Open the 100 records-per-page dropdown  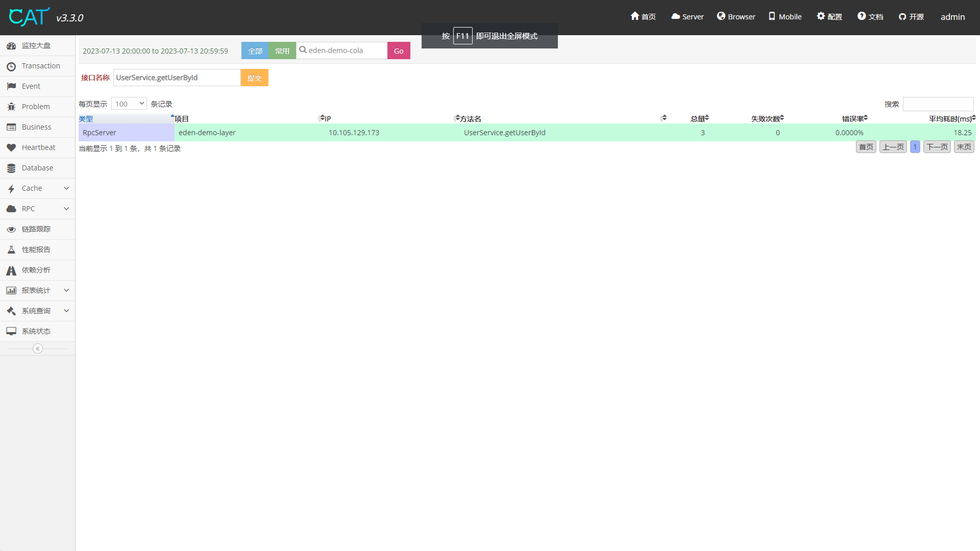tap(129, 104)
